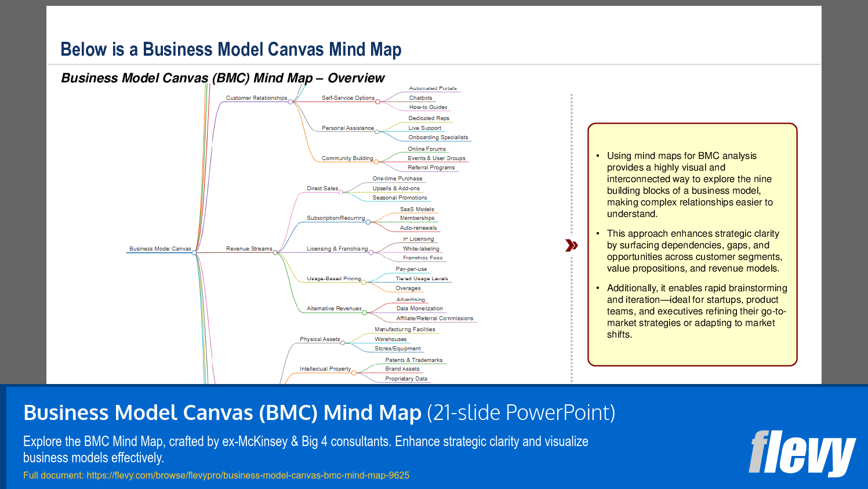
Task: Click the Affiliate/Referral Commissions leaf
Action: (x=435, y=318)
